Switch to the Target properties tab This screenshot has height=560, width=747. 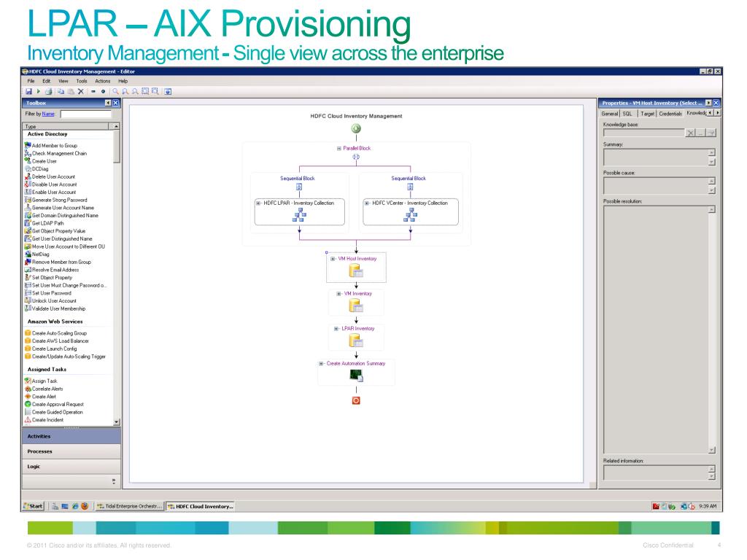(x=647, y=114)
